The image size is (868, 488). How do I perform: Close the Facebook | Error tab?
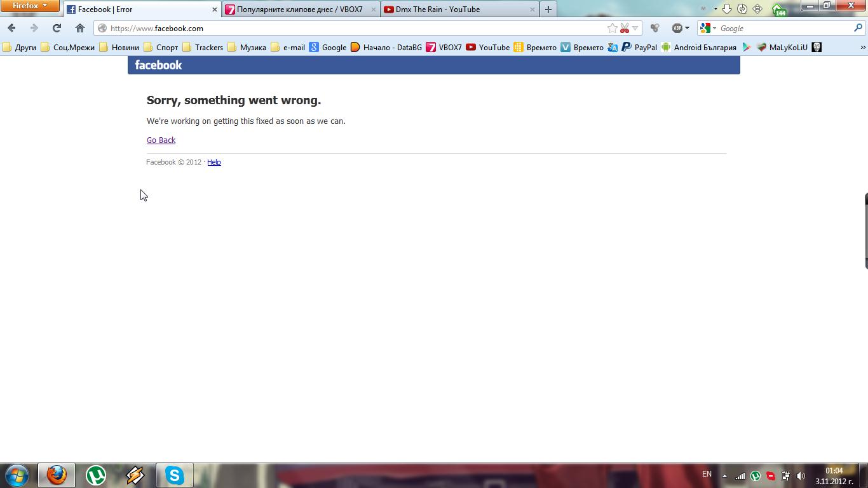pos(214,10)
